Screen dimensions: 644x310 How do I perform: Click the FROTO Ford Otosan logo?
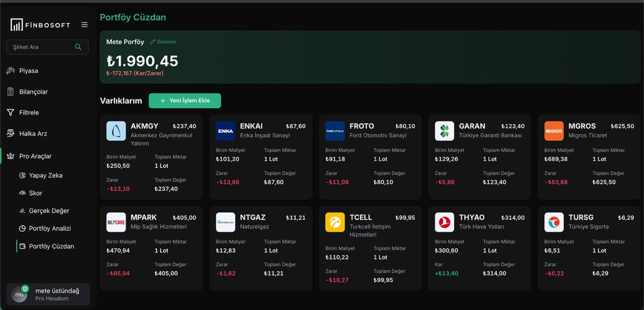tap(335, 131)
